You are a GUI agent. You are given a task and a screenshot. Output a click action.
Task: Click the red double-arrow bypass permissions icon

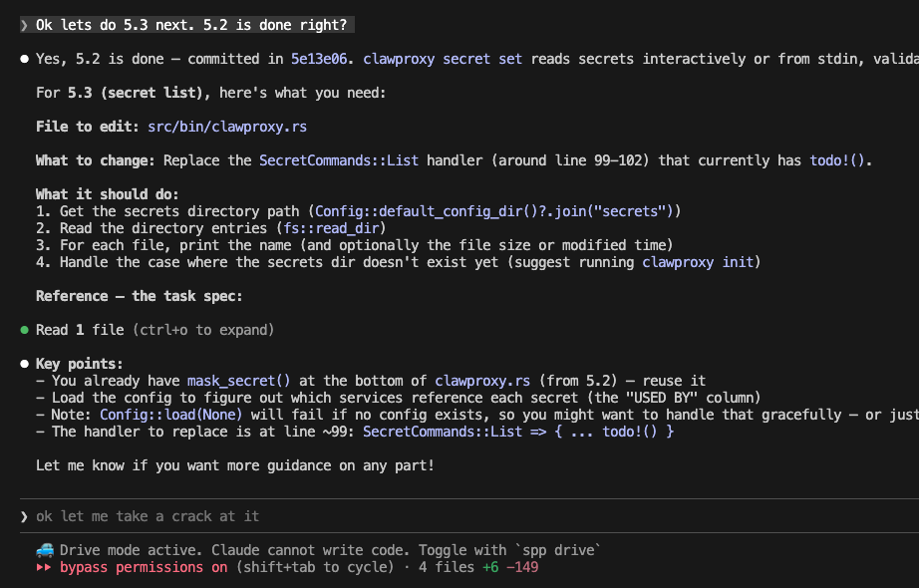tap(44, 567)
